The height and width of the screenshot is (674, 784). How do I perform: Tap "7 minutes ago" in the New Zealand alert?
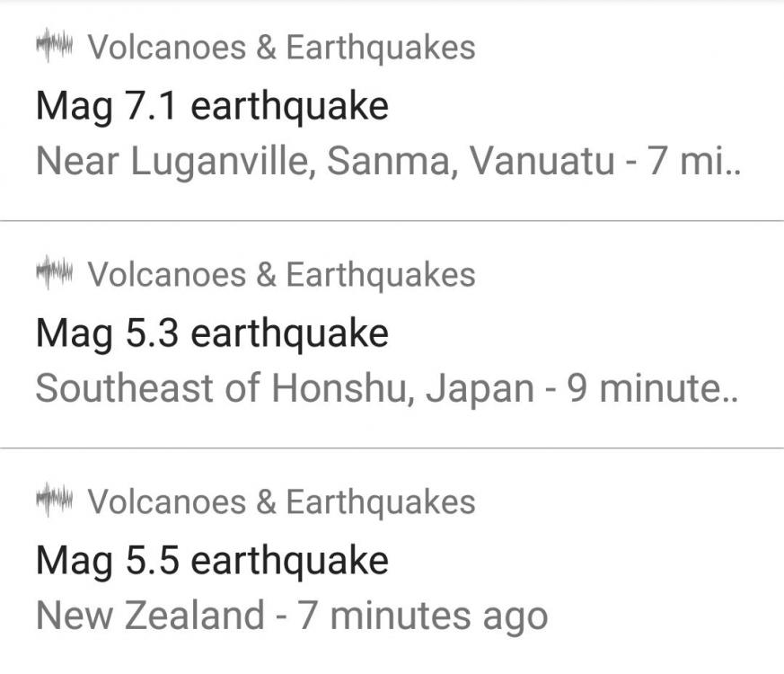pyautogui.click(x=420, y=616)
